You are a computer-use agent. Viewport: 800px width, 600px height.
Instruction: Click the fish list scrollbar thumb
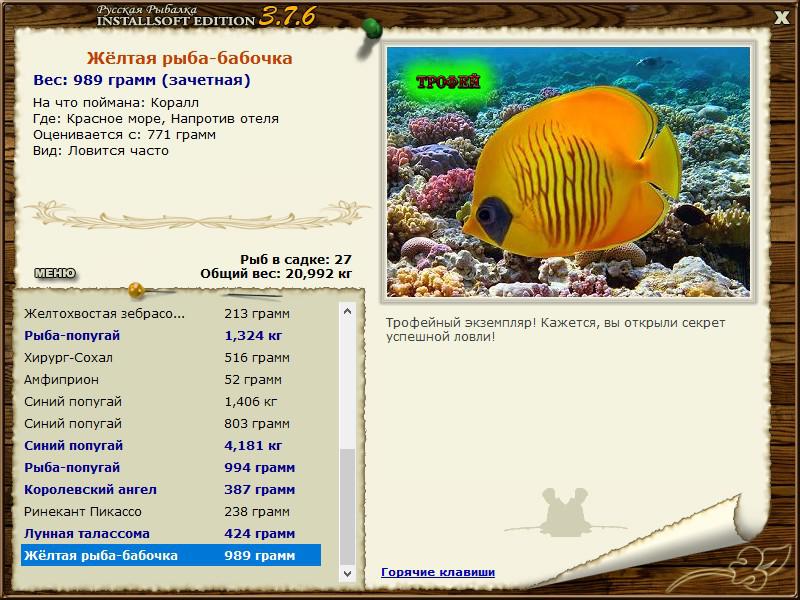347,507
